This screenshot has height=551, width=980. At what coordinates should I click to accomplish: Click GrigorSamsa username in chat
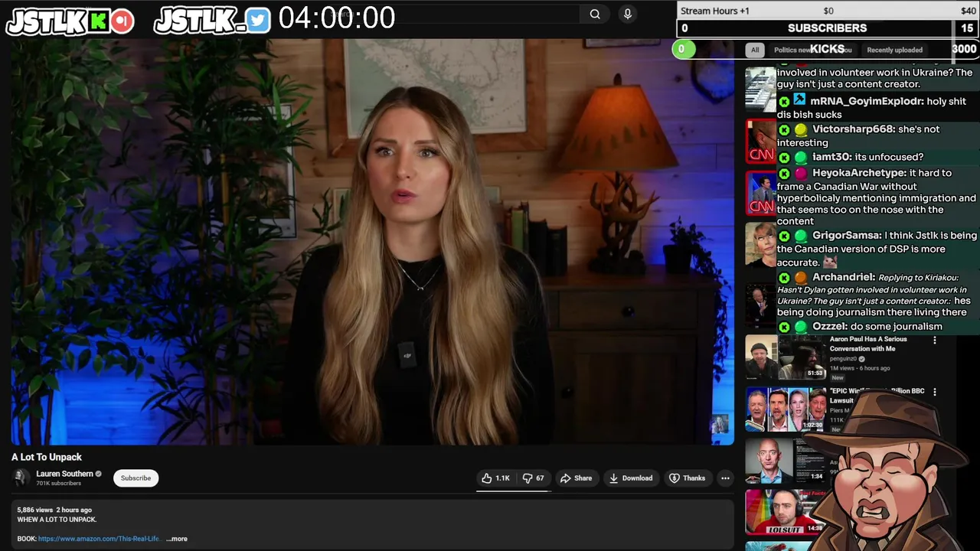848,236
